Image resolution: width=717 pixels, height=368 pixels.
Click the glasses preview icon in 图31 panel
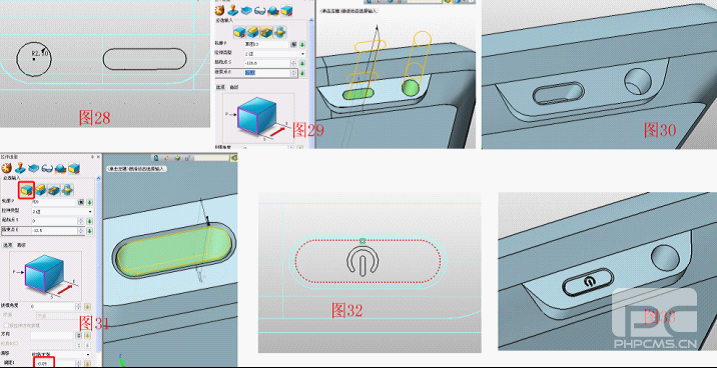tap(47, 169)
